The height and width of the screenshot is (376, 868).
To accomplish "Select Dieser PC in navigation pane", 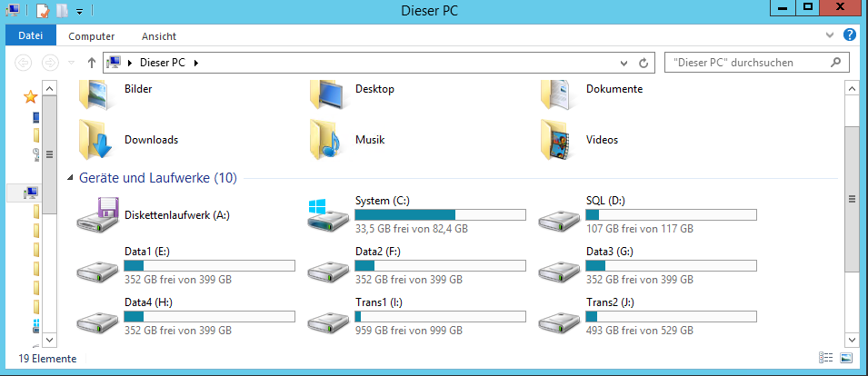I will click(x=31, y=193).
